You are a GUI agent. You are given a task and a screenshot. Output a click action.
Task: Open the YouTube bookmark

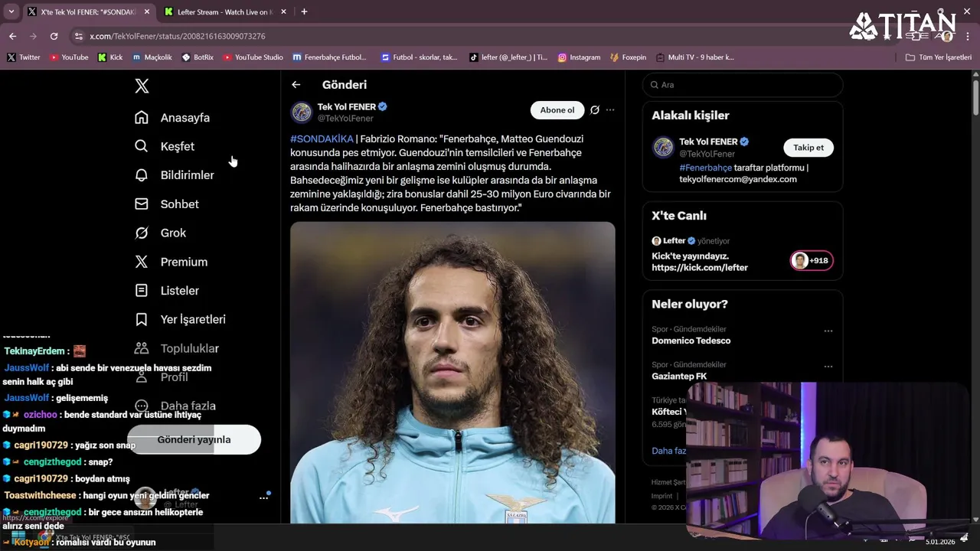(69, 57)
